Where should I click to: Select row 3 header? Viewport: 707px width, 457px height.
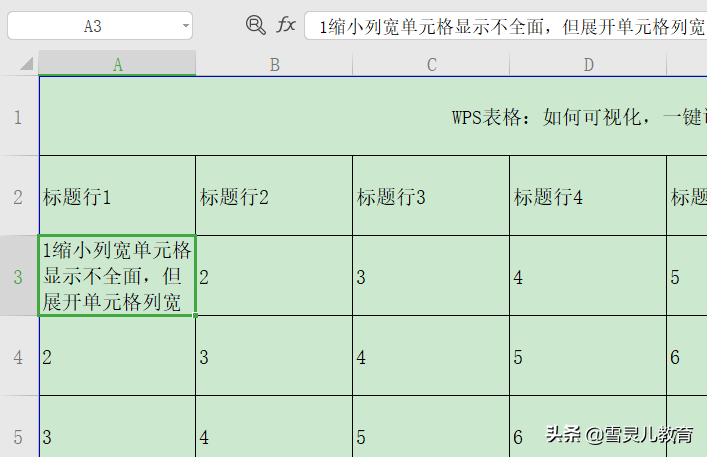(x=19, y=276)
